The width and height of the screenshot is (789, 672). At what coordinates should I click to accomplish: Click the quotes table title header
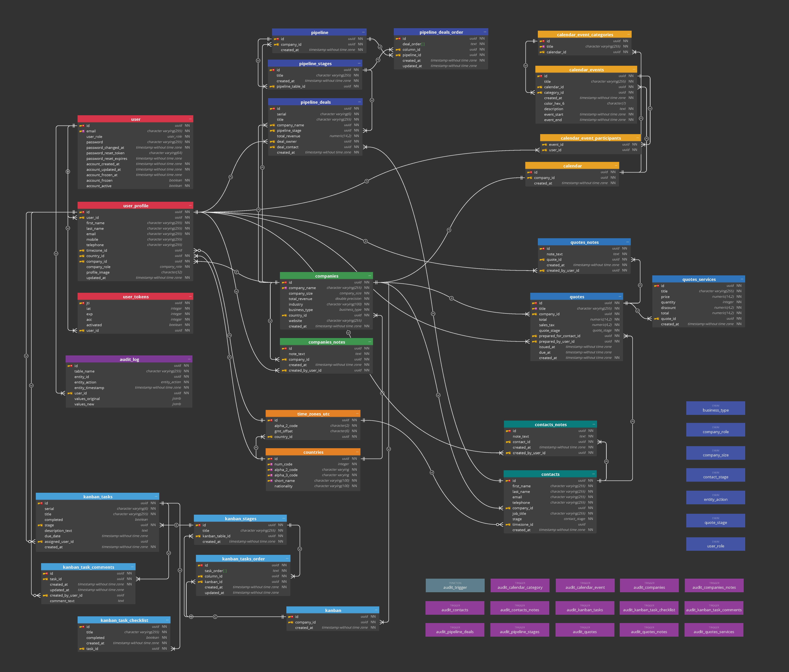point(577,297)
